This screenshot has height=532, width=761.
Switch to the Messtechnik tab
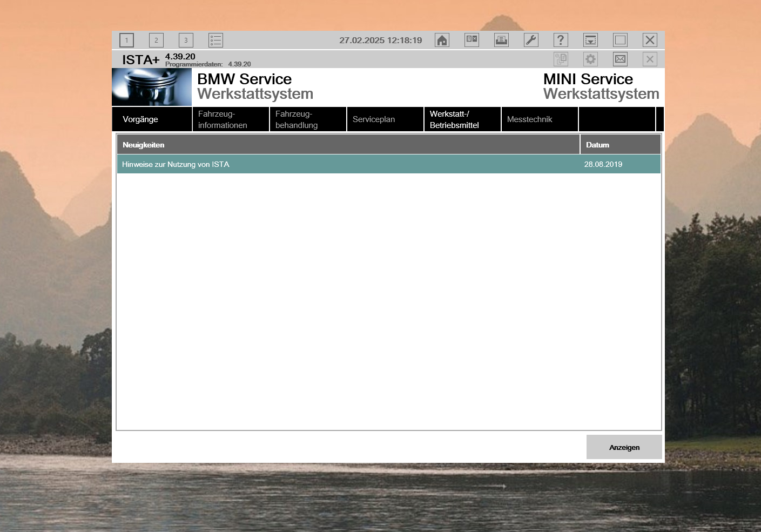click(540, 119)
